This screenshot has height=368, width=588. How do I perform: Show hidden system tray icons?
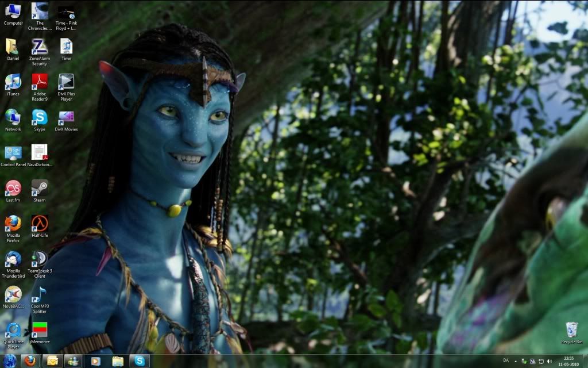tap(516, 361)
